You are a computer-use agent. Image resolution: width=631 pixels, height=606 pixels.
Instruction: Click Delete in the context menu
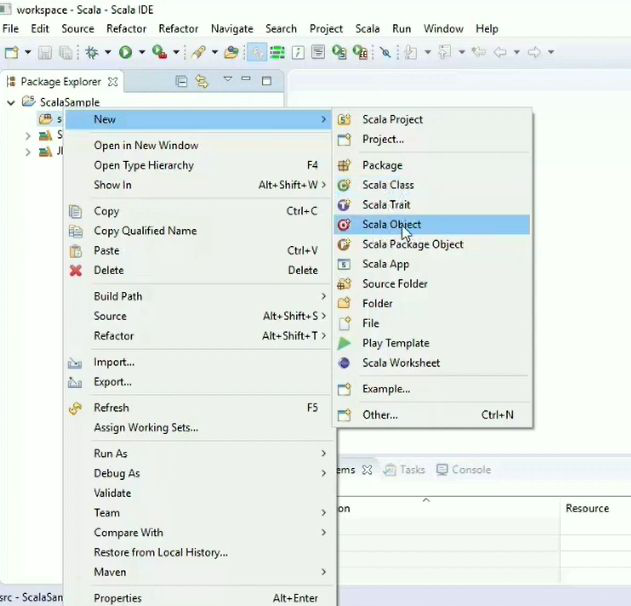[x=198, y=270]
